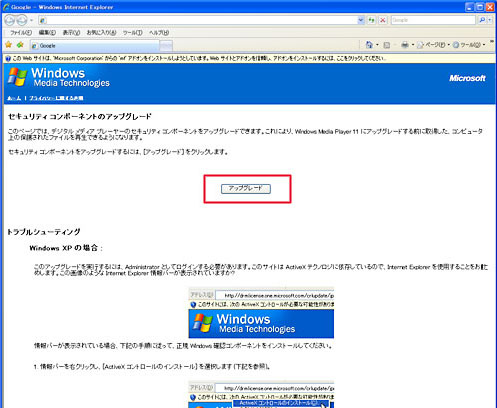Viewport: 497px width, 408px height.
Task: Open Favorites Center star icon
Action: point(9,45)
